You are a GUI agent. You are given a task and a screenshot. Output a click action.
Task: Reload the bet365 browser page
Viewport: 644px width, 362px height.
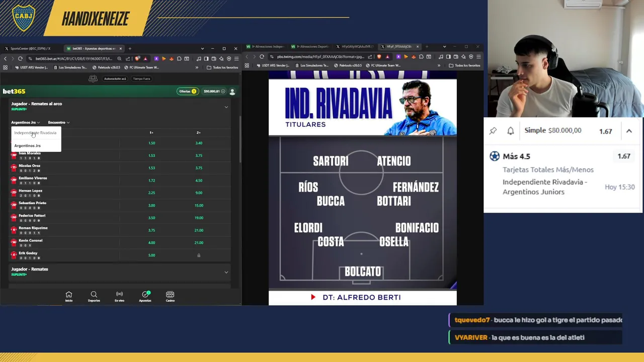coord(20,59)
